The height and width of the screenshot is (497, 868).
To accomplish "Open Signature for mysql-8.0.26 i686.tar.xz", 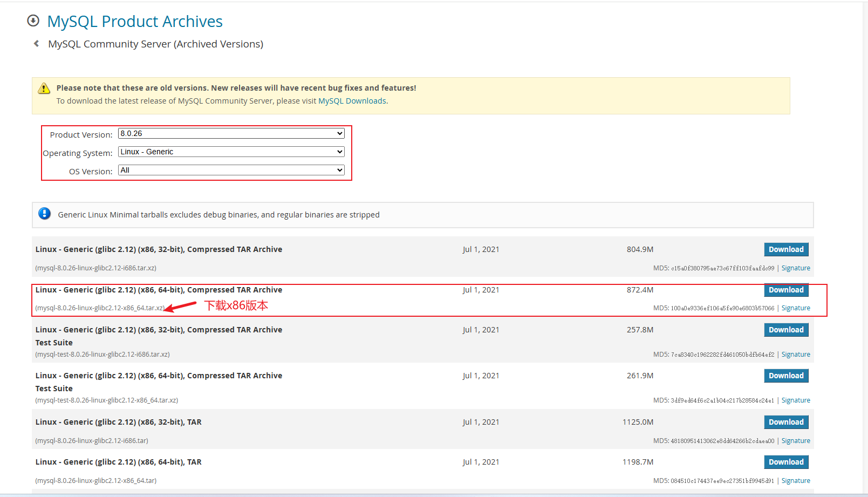I will pos(795,268).
